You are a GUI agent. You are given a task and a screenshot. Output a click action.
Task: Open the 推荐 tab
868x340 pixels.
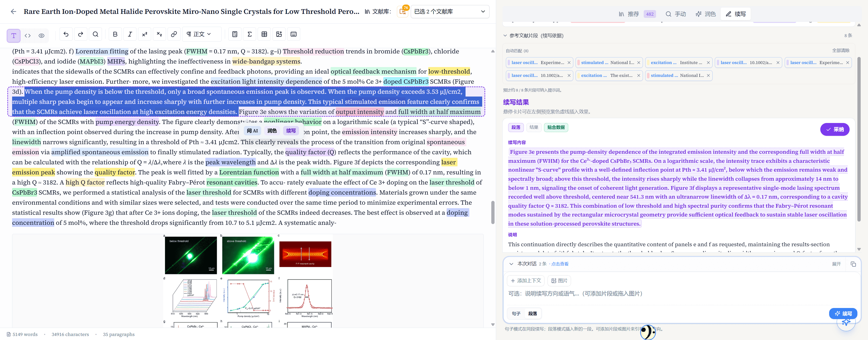pos(637,14)
